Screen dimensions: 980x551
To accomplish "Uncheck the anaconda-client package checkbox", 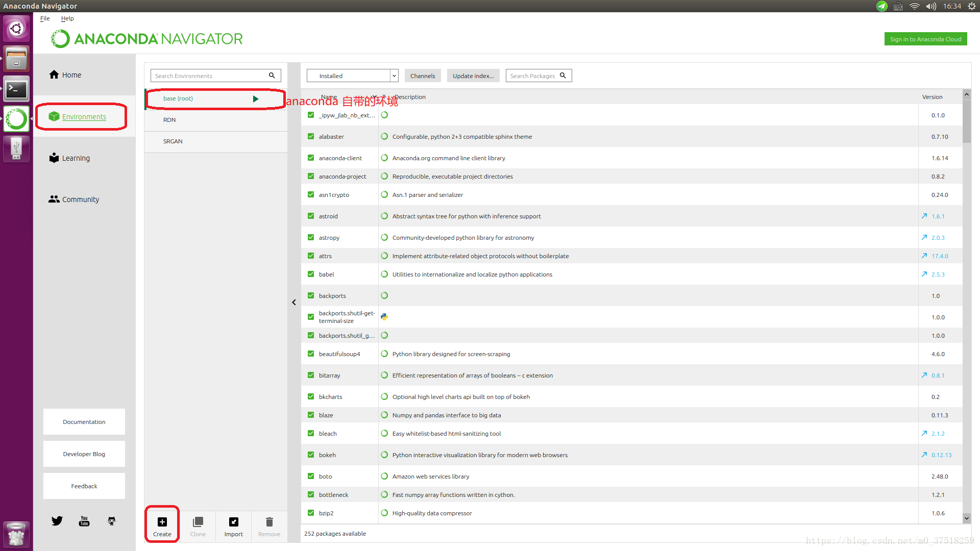I will click(311, 158).
